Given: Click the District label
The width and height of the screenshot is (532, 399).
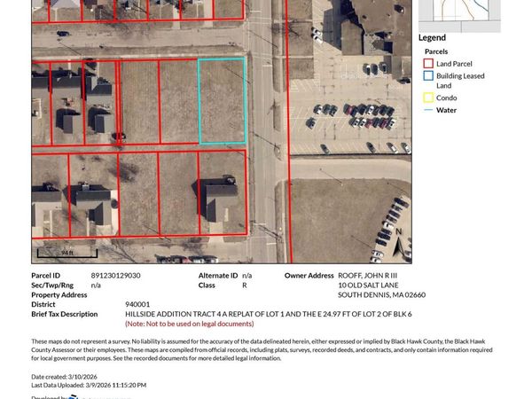Looking at the screenshot, I should [x=43, y=304].
